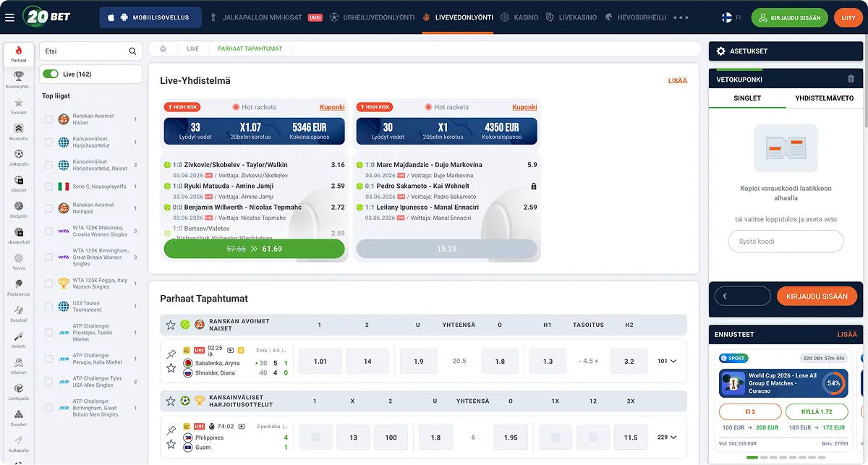Select Pöytätennis icon in sidebar
Image resolution: width=868 pixels, height=465 pixels.
19,289
